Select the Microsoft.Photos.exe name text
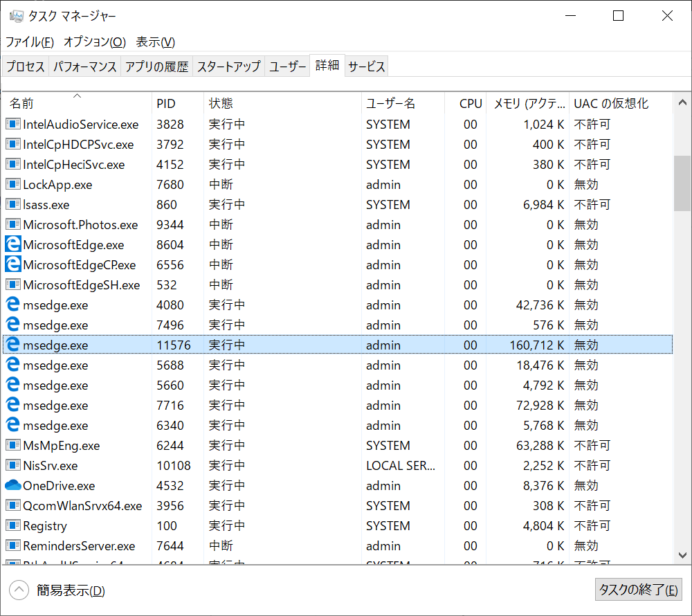This screenshot has height=616, width=692. coord(80,225)
